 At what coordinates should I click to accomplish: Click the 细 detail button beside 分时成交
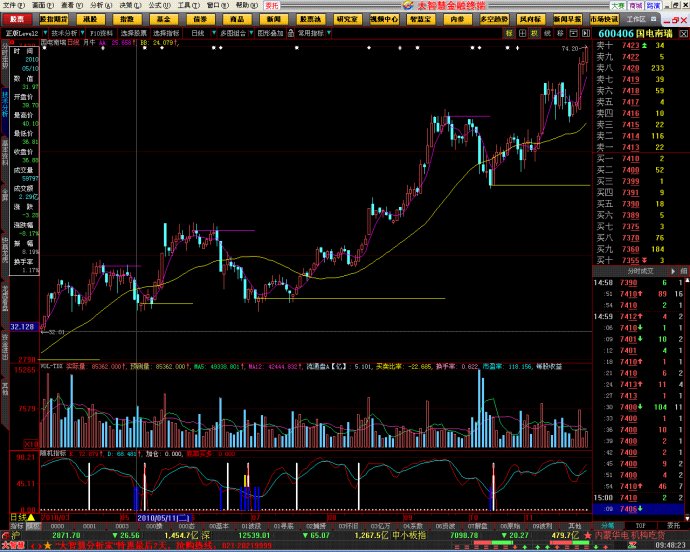684,271
